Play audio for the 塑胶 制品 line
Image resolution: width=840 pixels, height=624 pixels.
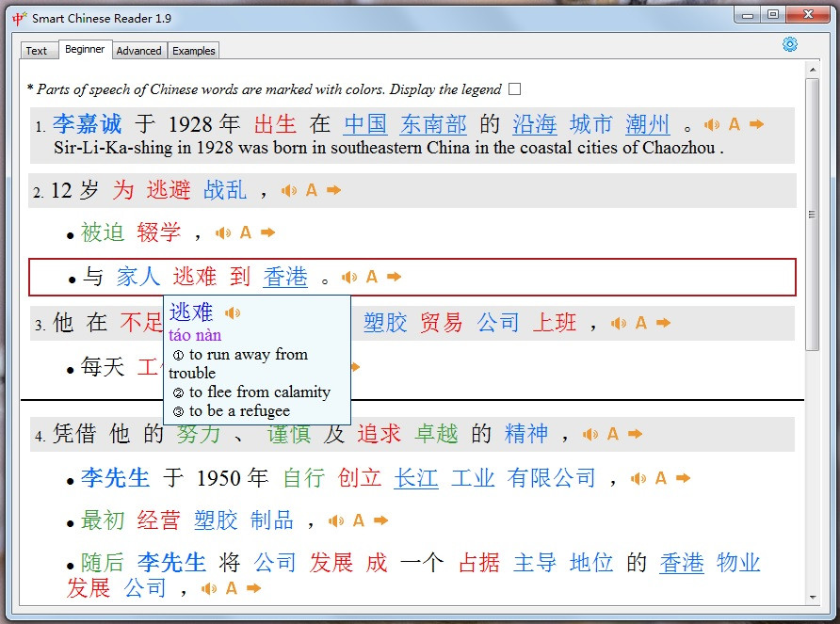[336, 521]
